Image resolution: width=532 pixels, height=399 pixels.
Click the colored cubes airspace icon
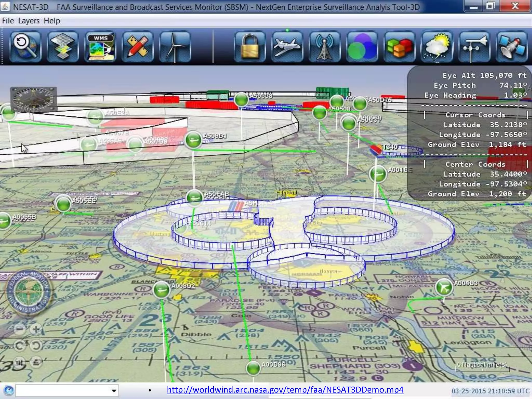click(399, 47)
